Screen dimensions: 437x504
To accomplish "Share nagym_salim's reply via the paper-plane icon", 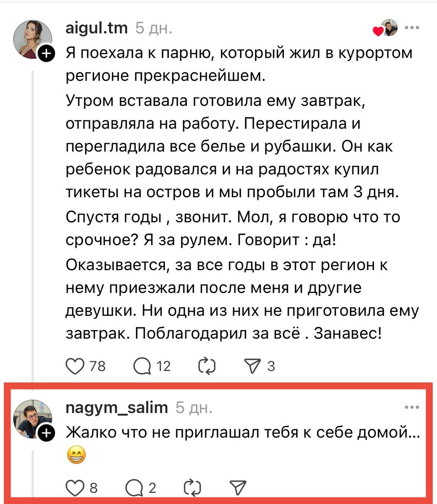I will pyautogui.click(x=237, y=488).
